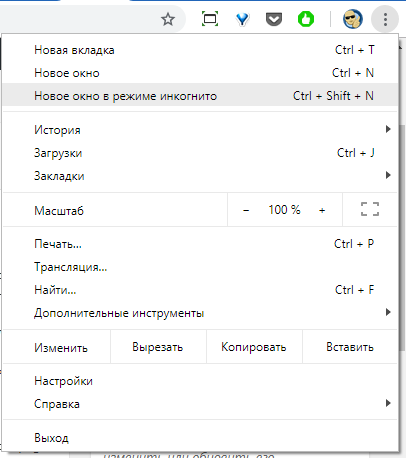Screen dimensions: 406x458
Task: Open the user profile avatar
Action: click(353, 19)
